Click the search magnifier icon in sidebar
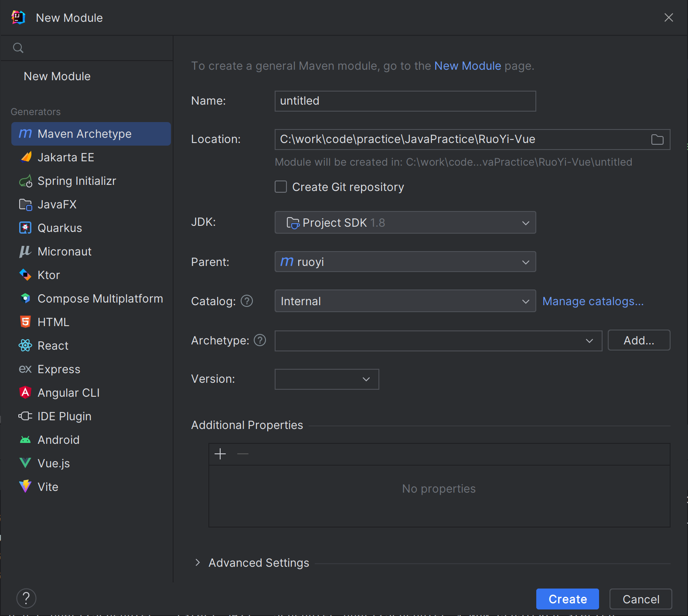The width and height of the screenshot is (688, 616). pyautogui.click(x=18, y=48)
